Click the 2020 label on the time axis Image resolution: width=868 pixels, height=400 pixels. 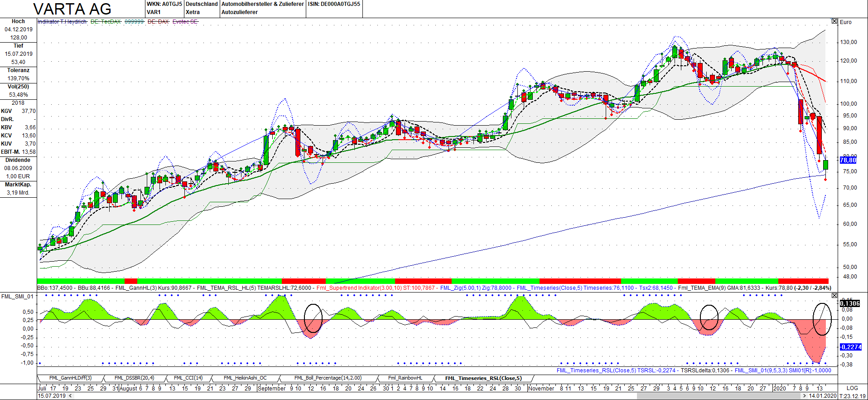779,388
